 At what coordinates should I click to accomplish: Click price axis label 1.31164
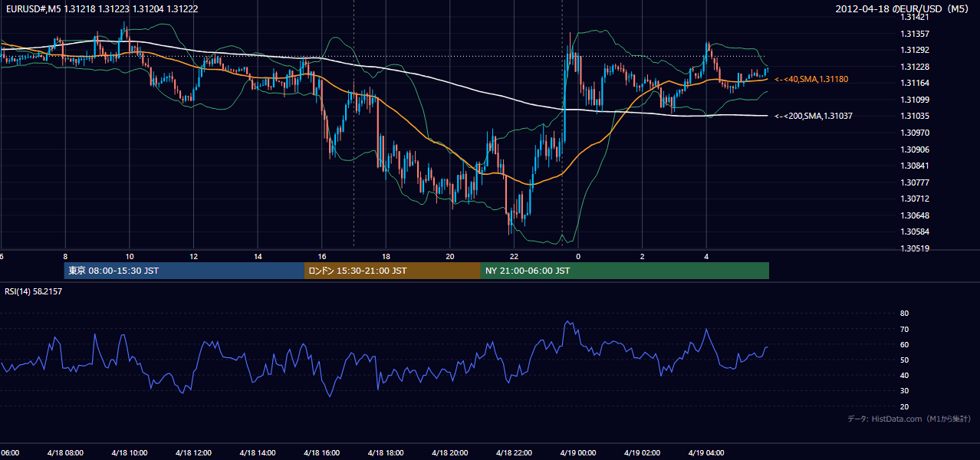click(914, 83)
